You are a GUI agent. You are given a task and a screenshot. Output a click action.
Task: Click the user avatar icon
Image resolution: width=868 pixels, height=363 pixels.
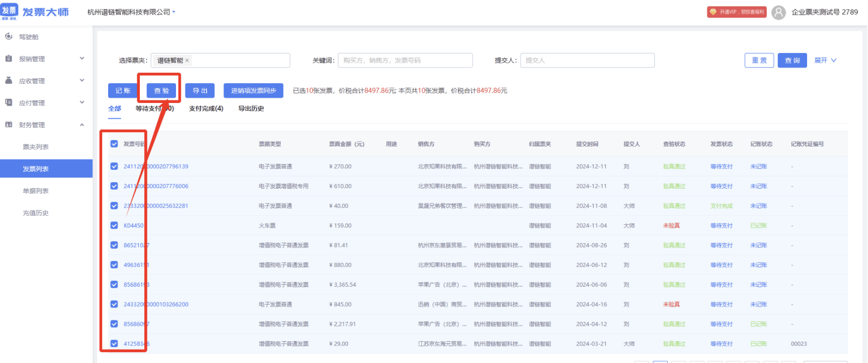(x=778, y=12)
